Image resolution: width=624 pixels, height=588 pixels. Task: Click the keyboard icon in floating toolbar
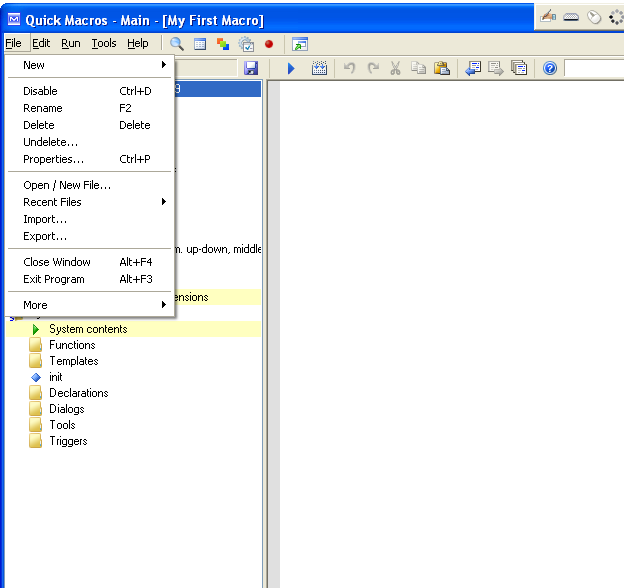tap(571, 17)
